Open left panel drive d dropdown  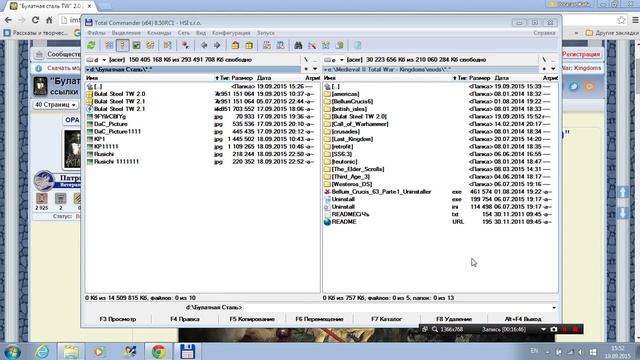97,60
